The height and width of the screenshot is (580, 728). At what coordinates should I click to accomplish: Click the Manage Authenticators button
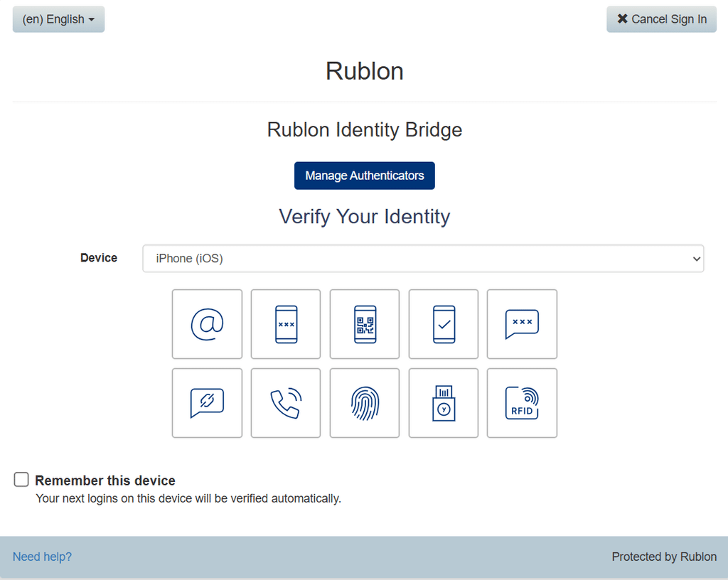point(365,176)
